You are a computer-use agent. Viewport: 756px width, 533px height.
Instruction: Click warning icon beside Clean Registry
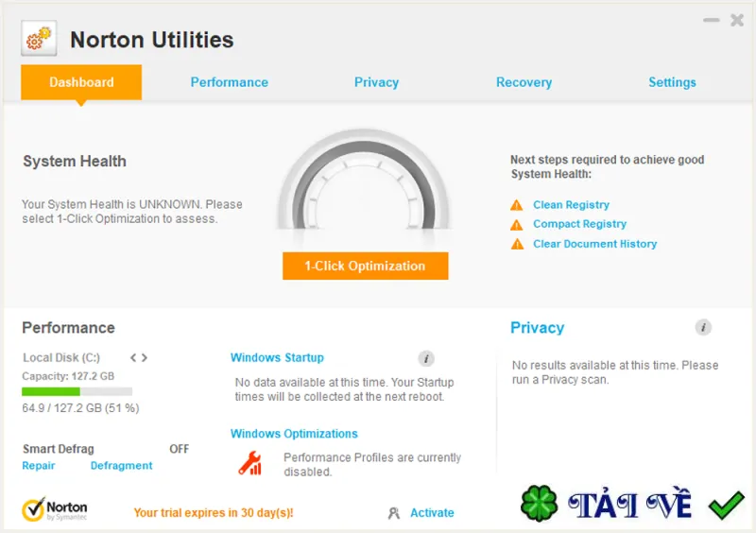pos(517,205)
